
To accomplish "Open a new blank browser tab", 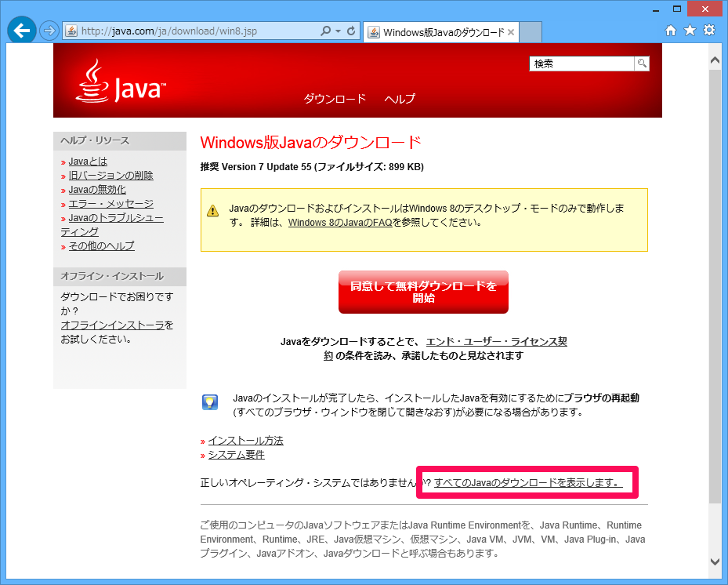I will pos(531,32).
